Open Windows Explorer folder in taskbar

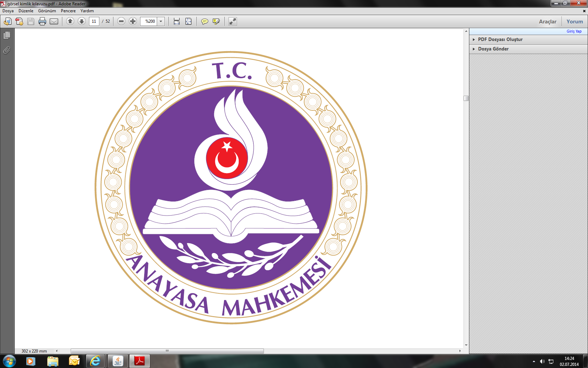pos(52,361)
